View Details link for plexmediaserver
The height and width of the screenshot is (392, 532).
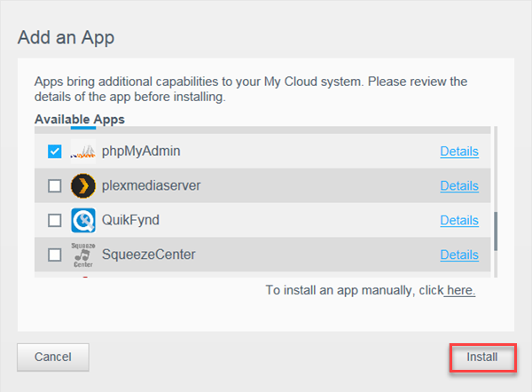point(458,186)
